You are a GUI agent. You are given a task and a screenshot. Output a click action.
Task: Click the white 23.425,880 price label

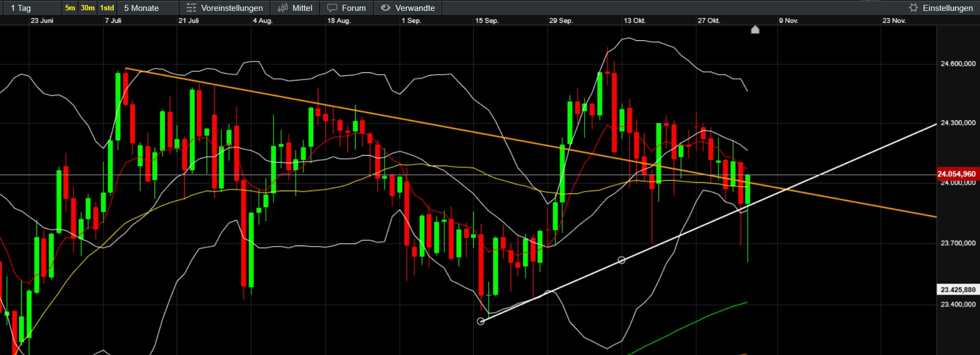tap(957, 290)
